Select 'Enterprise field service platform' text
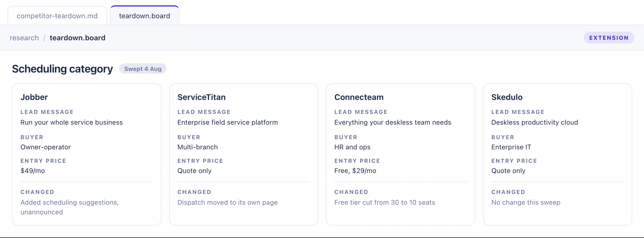Screen dimensions: 644x238 tap(228, 122)
